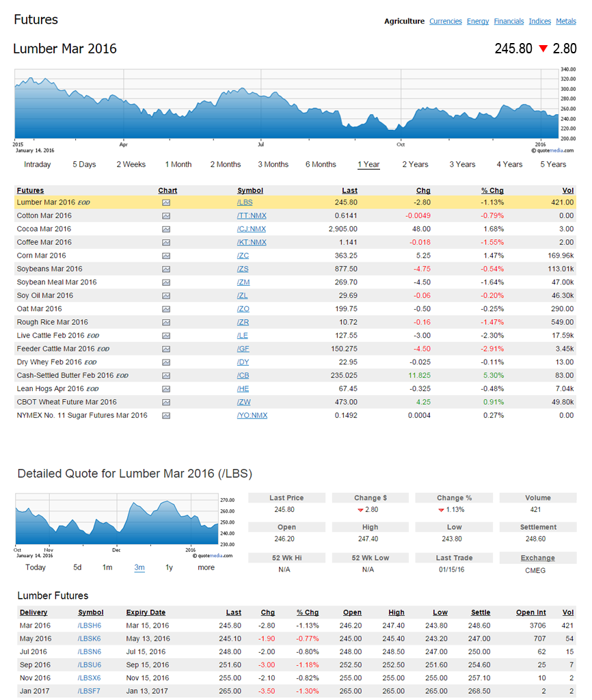View the chart icon for Soybeans Mar 2016
Screen dimensions: 592x700
(x=166, y=269)
